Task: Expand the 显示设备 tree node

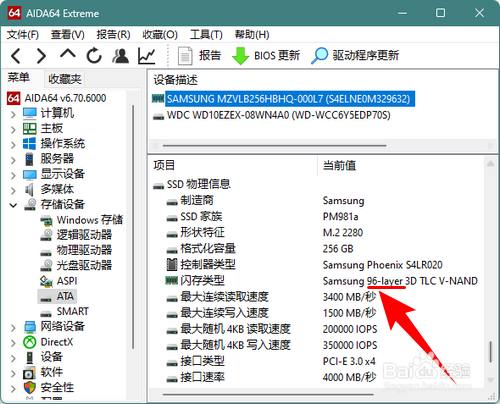Action: point(13,175)
